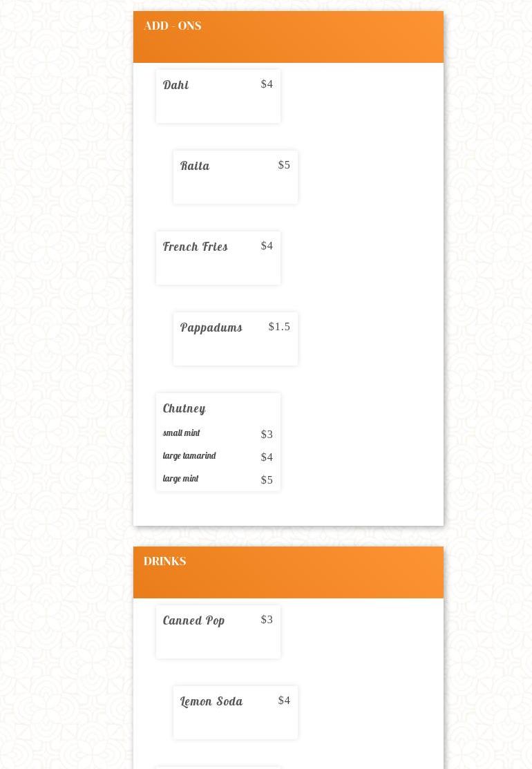Click the $1.5 price on Pappadums

[279, 327]
